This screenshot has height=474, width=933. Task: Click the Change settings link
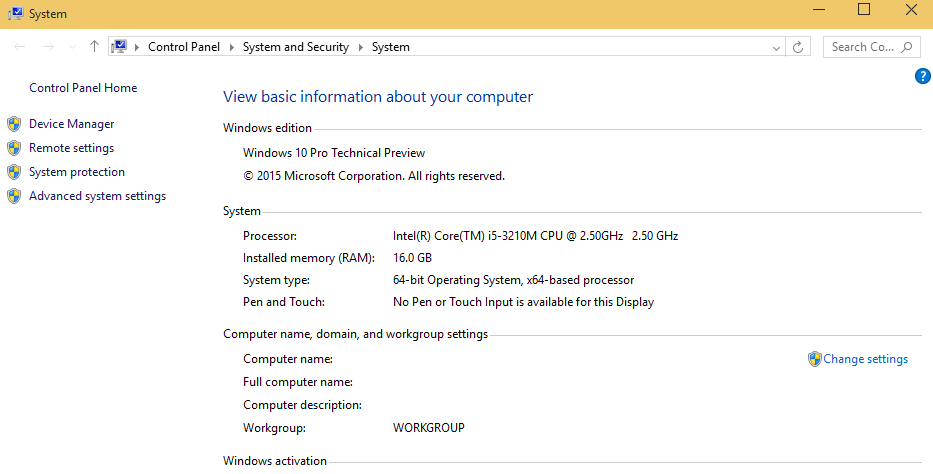[865, 359]
